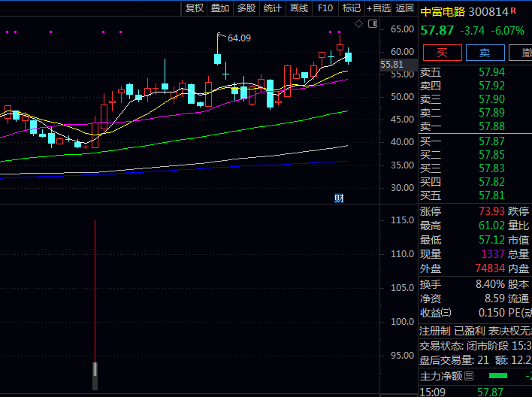The image size is (532, 397).
Task: Select stock name 中富电路
Action: tap(443, 12)
